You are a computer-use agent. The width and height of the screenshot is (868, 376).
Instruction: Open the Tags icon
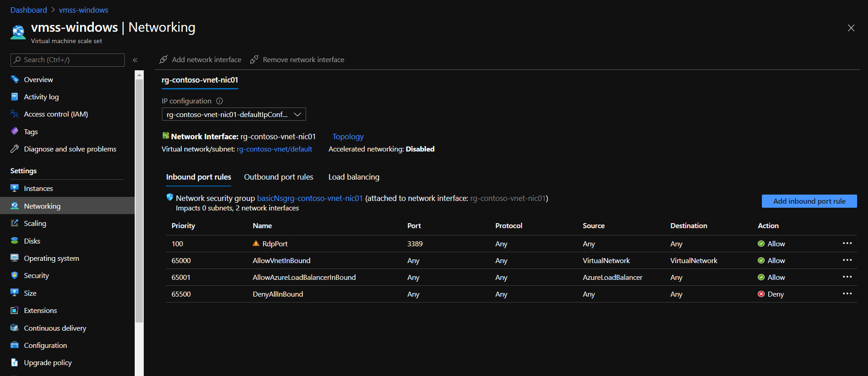pos(15,132)
